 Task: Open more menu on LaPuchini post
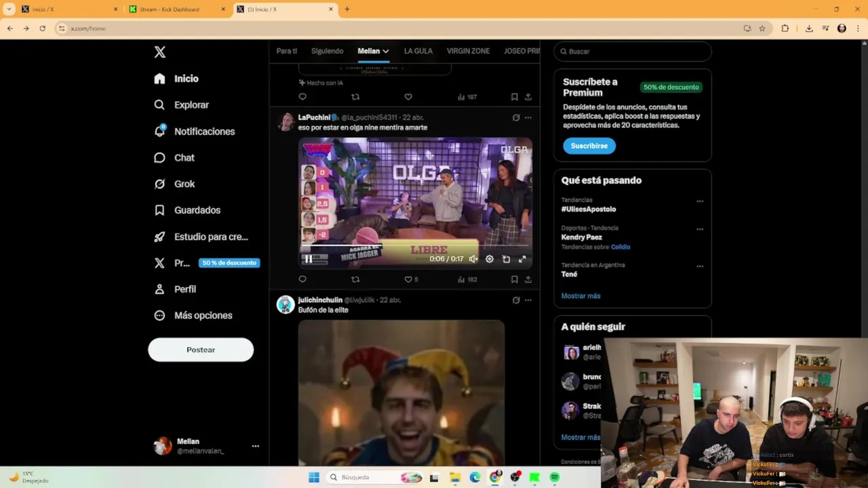[x=528, y=117]
